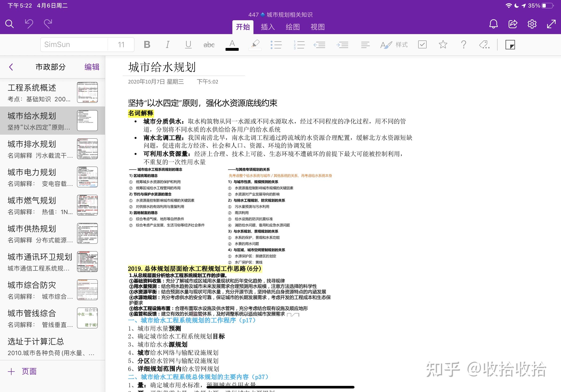Viewport: 561px width, 392px height.
Task: Click heading 2019.总体规划层面给水工程规划工作思路
Action: [x=195, y=269]
